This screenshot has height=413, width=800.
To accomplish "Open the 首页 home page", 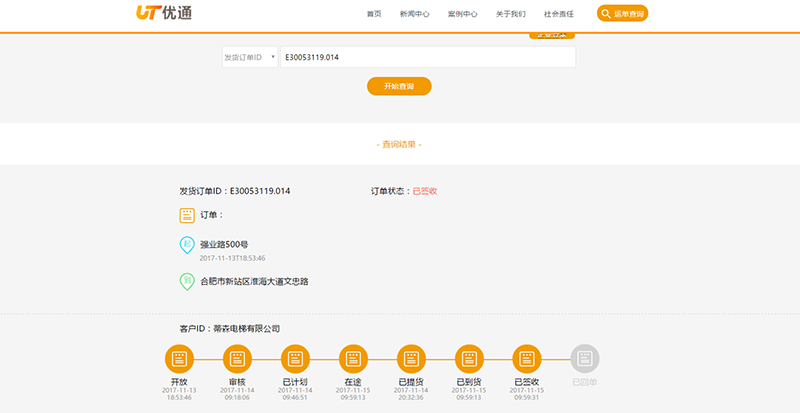I will pyautogui.click(x=374, y=14).
